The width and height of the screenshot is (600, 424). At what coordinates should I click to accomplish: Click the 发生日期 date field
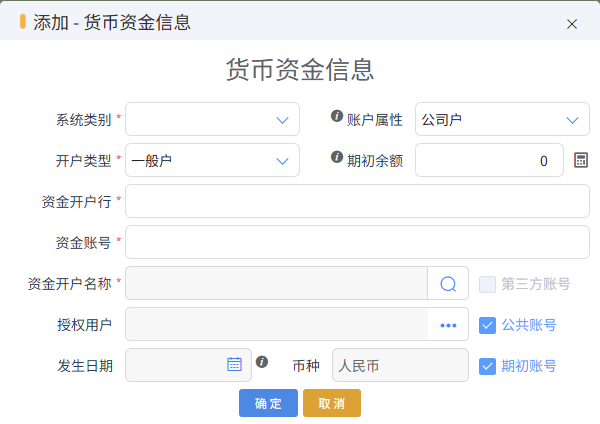coord(188,365)
